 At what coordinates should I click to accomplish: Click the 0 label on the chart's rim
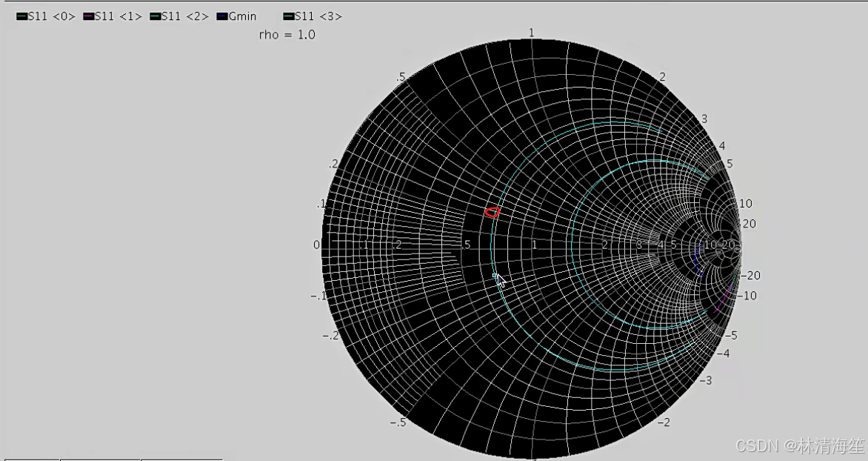[317, 245]
